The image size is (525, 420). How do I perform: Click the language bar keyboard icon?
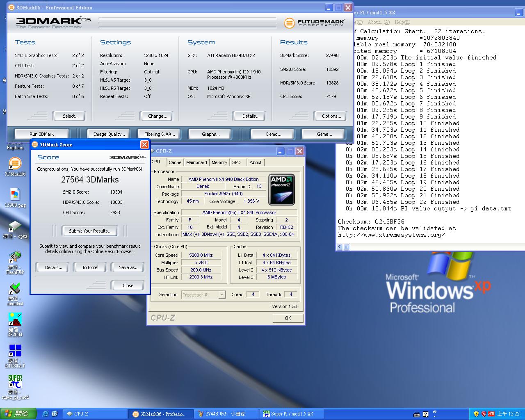(x=417, y=414)
